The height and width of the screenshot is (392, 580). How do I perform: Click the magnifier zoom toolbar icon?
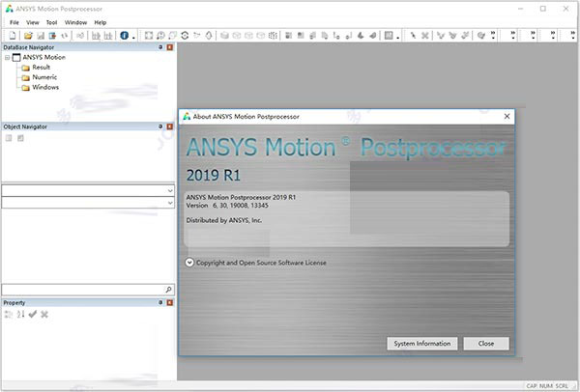click(160, 36)
